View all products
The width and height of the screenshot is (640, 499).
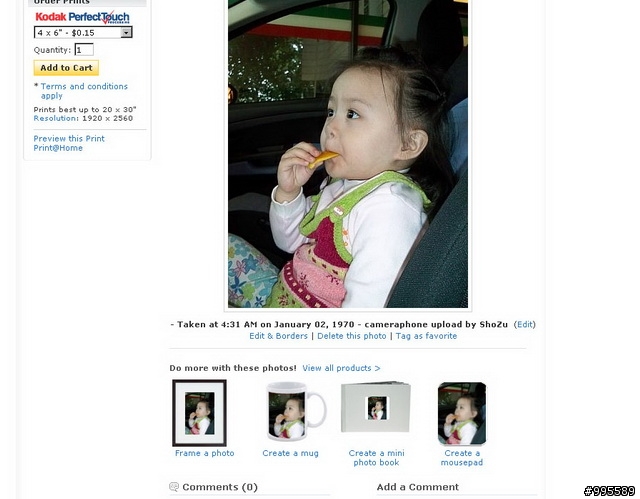[x=341, y=368]
